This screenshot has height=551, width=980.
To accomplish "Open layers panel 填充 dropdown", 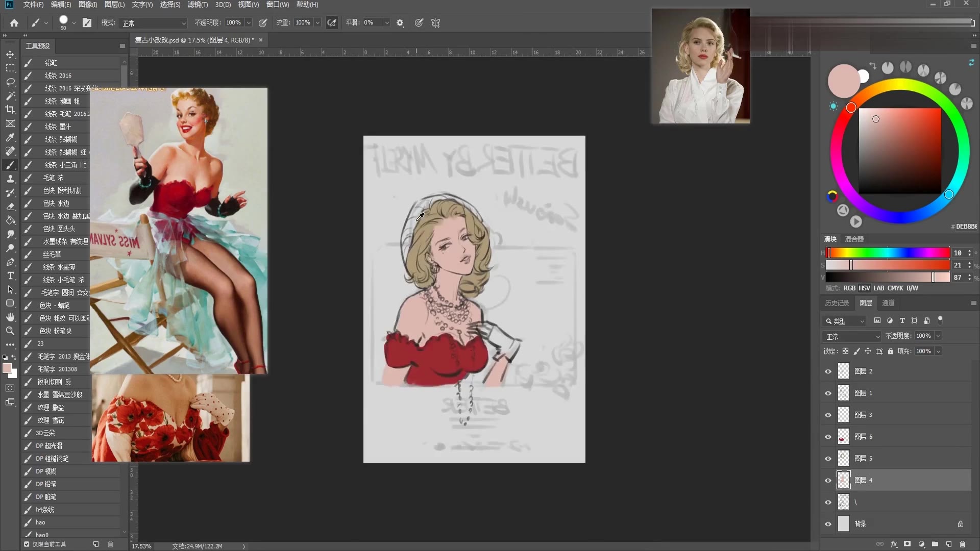I will (x=938, y=351).
